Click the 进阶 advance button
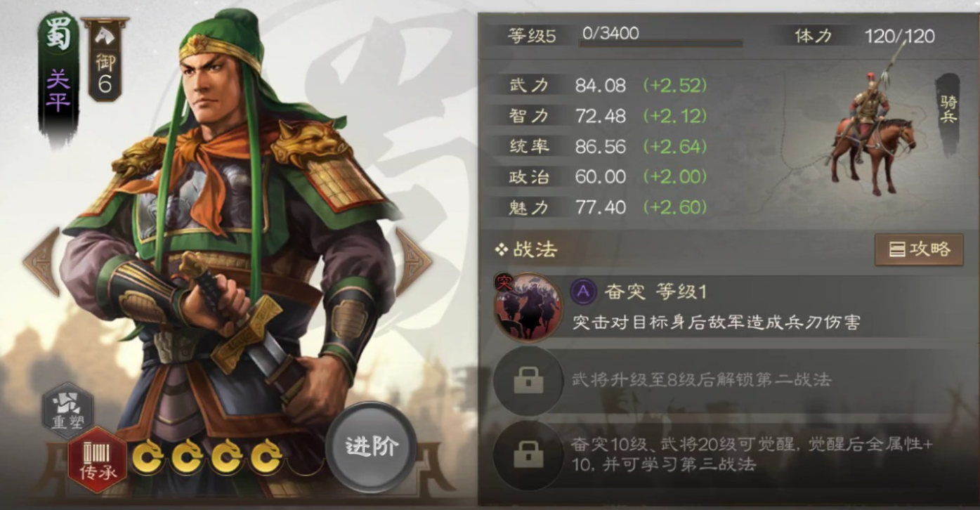 coord(372,447)
